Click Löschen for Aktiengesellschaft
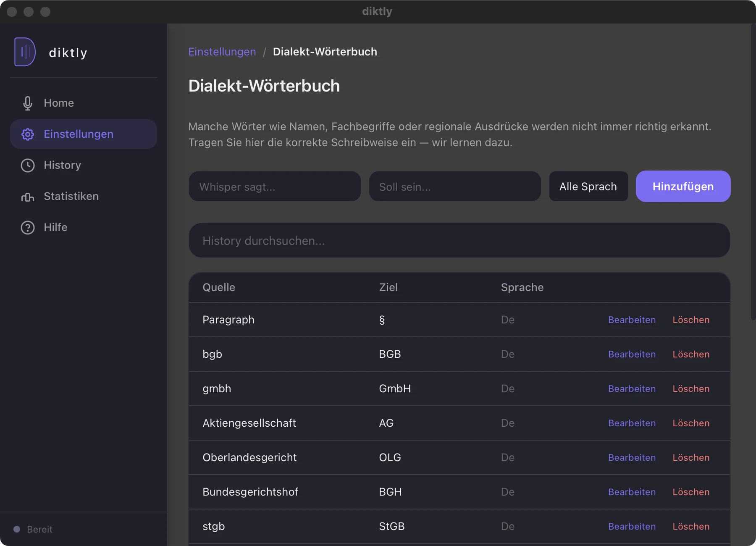 click(x=691, y=423)
